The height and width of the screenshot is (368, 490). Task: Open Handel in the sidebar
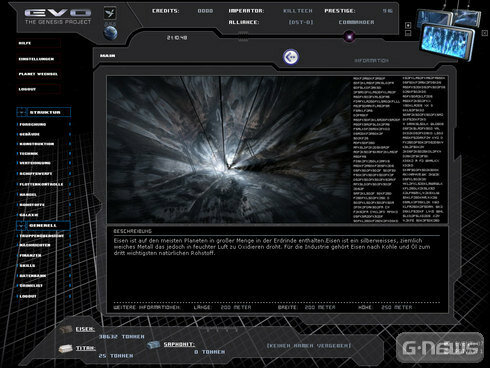[x=28, y=195]
